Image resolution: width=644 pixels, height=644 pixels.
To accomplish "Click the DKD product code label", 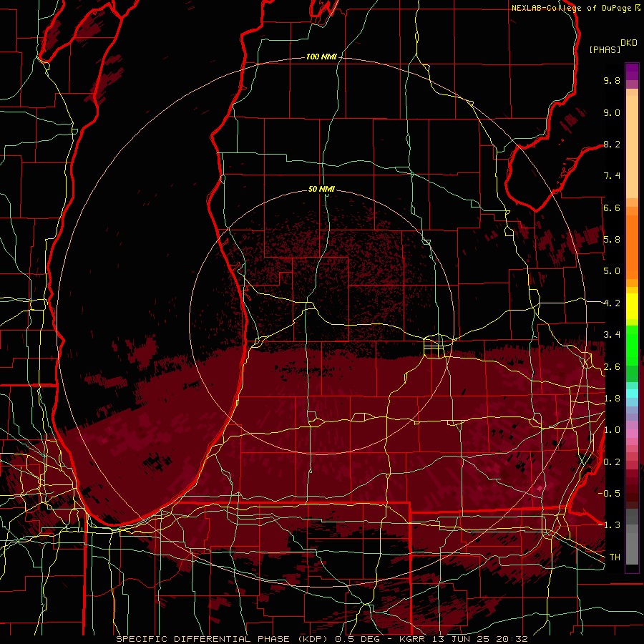I will tap(629, 43).
